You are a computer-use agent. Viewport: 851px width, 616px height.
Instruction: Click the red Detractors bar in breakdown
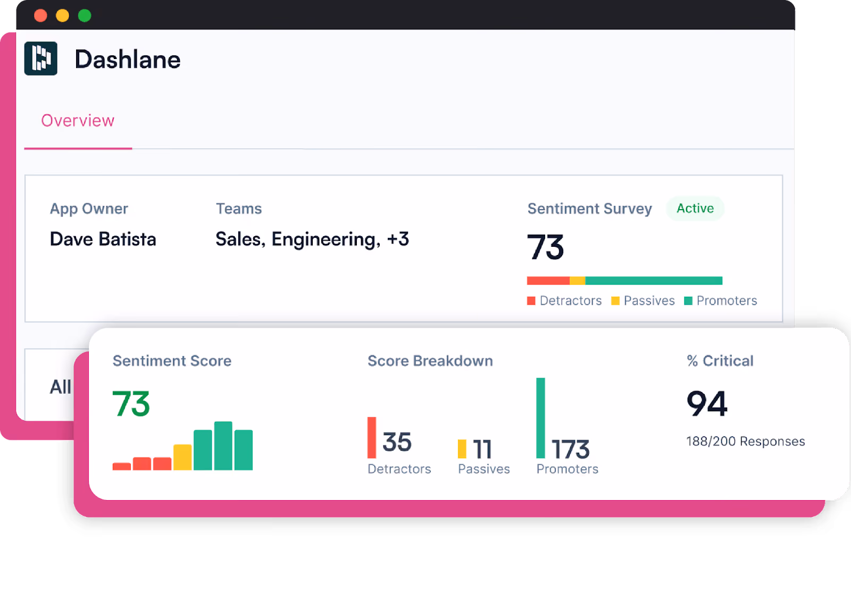tap(372, 438)
